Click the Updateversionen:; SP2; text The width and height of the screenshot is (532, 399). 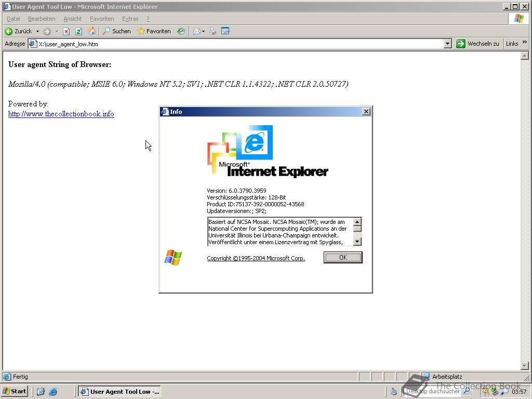pyautogui.click(x=236, y=211)
